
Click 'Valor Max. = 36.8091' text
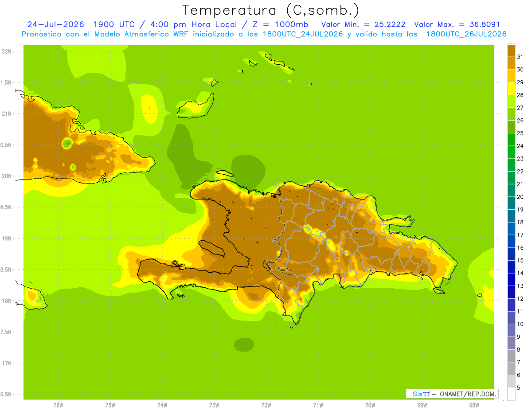457,24
